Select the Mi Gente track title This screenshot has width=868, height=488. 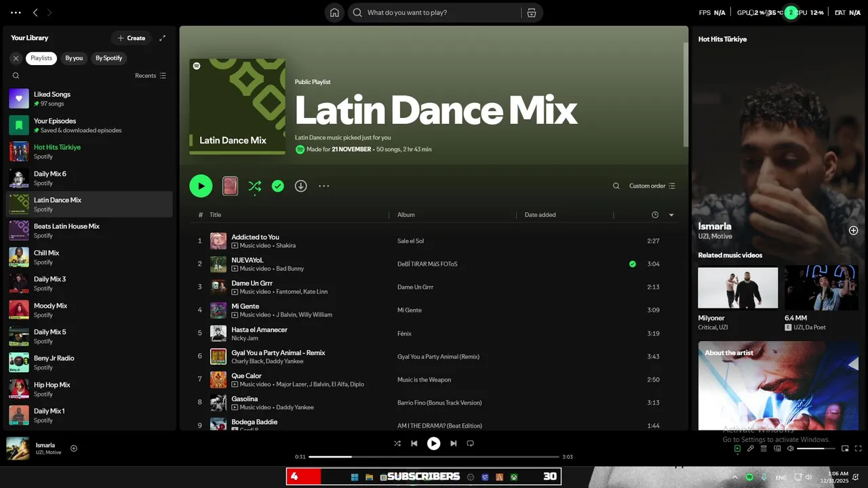(245, 306)
